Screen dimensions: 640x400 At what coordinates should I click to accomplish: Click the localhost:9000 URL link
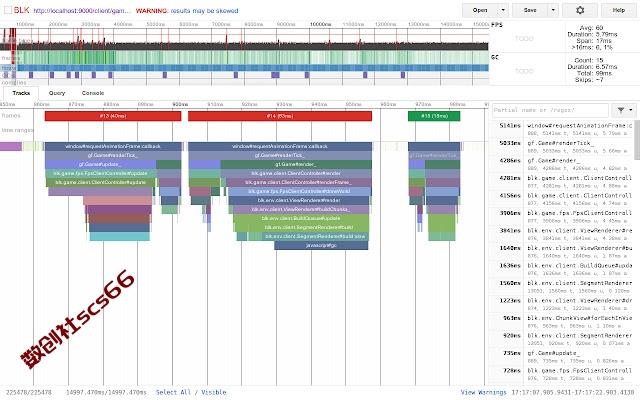point(82,11)
